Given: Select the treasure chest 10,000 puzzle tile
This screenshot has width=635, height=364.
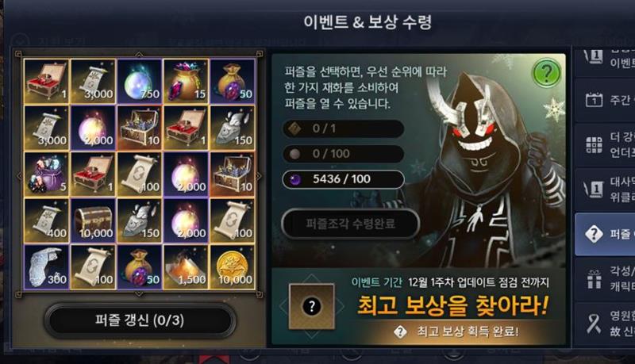Looking at the screenshot, I should pyautogui.click(x=94, y=220).
